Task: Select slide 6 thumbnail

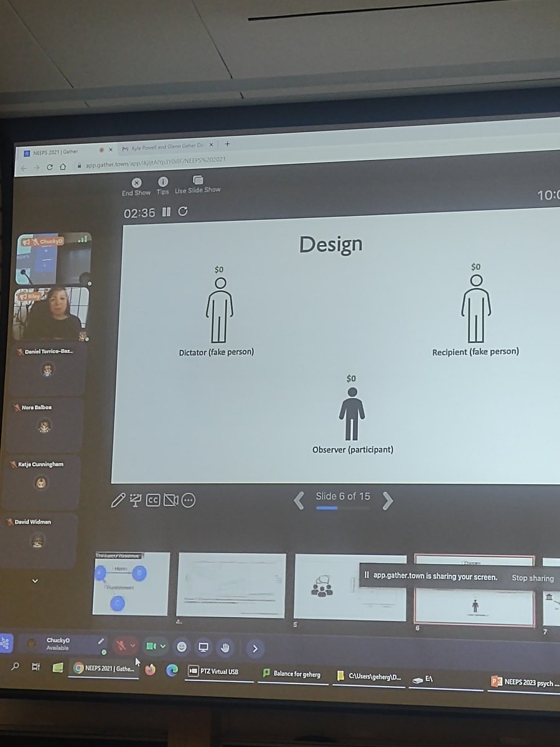Action: (474, 590)
